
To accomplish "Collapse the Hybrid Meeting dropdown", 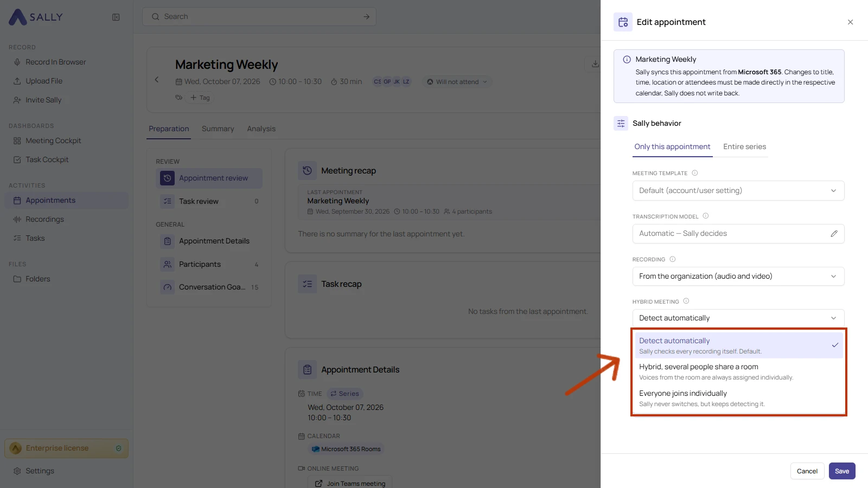I will (x=738, y=318).
